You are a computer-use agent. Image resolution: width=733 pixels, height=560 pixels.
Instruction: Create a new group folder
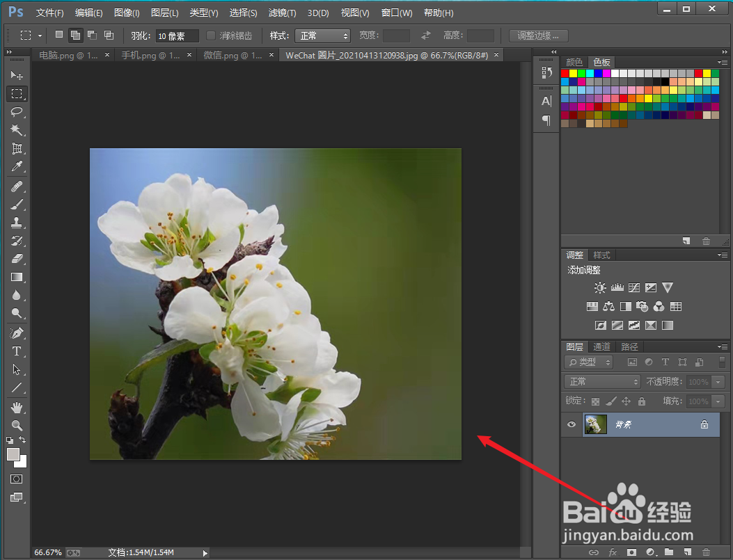pyautogui.click(x=669, y=552)
